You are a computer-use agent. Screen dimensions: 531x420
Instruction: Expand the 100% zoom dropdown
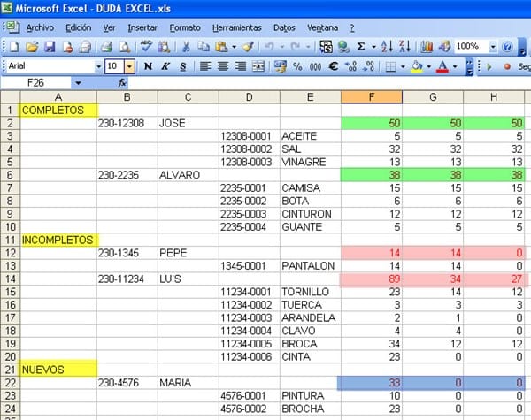coord(493,46)
